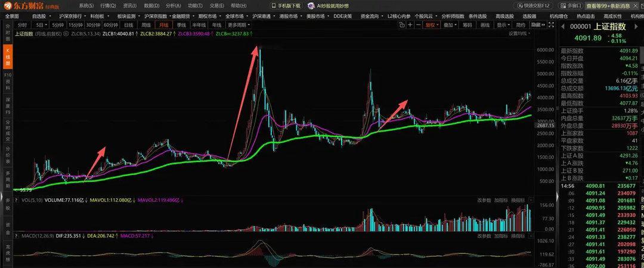
Task: Open the 多窗口 multi-window button
Action: (x=569, y=6)
